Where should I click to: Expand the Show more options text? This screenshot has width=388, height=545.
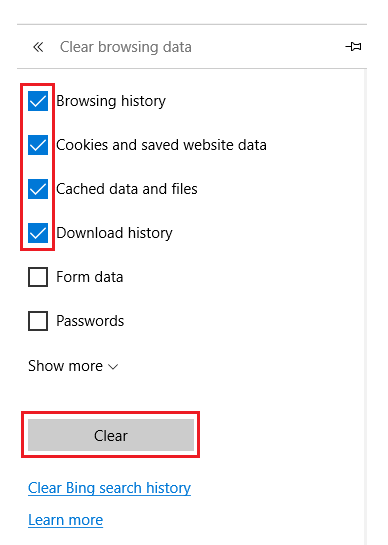click(65, 366)
